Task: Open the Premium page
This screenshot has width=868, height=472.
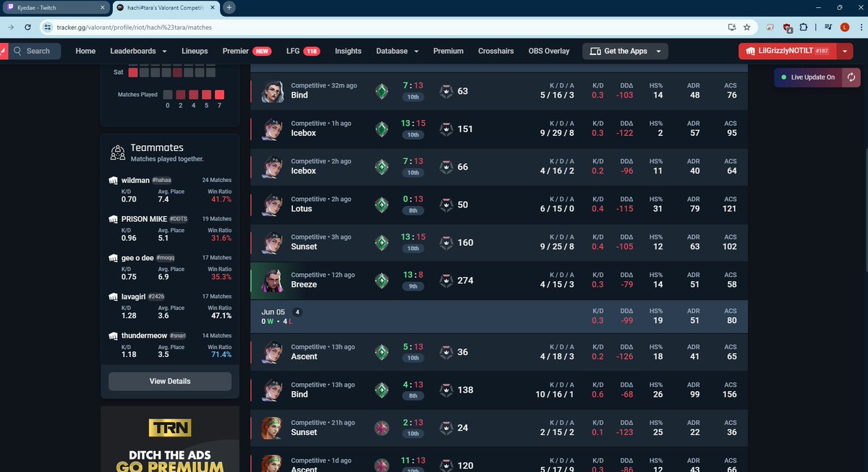Action: click(x=448, y=51)
